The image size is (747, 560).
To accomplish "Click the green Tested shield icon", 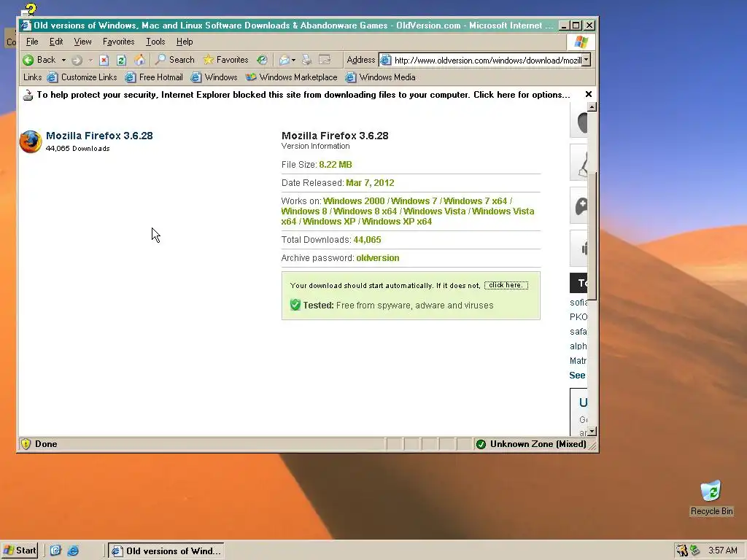I will click(295, 305).
